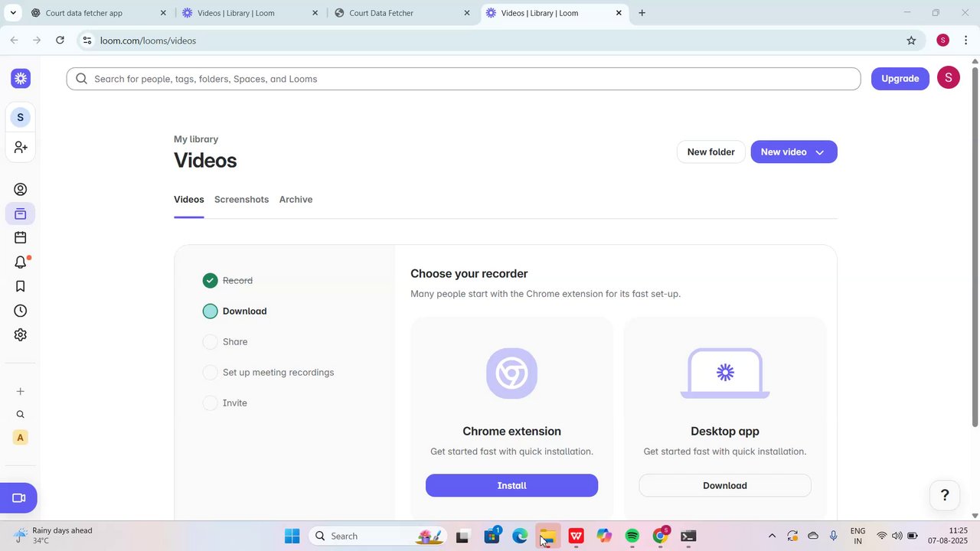The width and height of the screenshot is (980, 551).
Task: Open the notifications bell icon
Action: point(21,262)
